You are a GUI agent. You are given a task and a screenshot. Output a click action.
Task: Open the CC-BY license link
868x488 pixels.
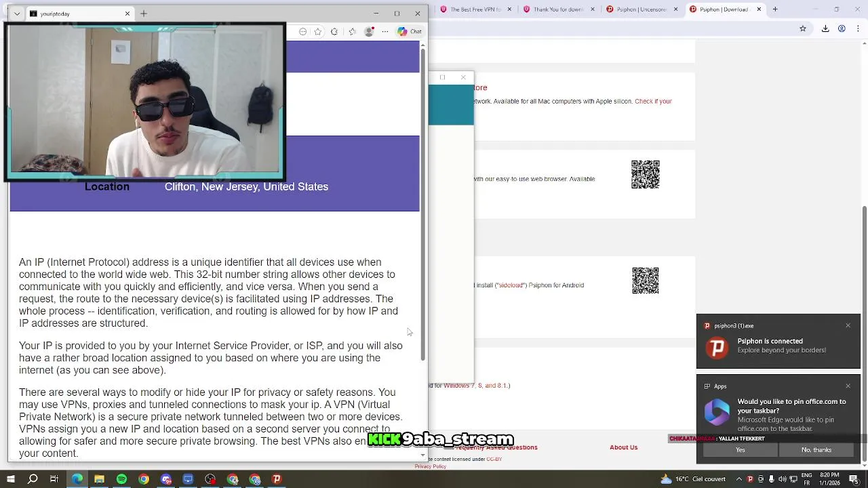[x=494, y=460]
